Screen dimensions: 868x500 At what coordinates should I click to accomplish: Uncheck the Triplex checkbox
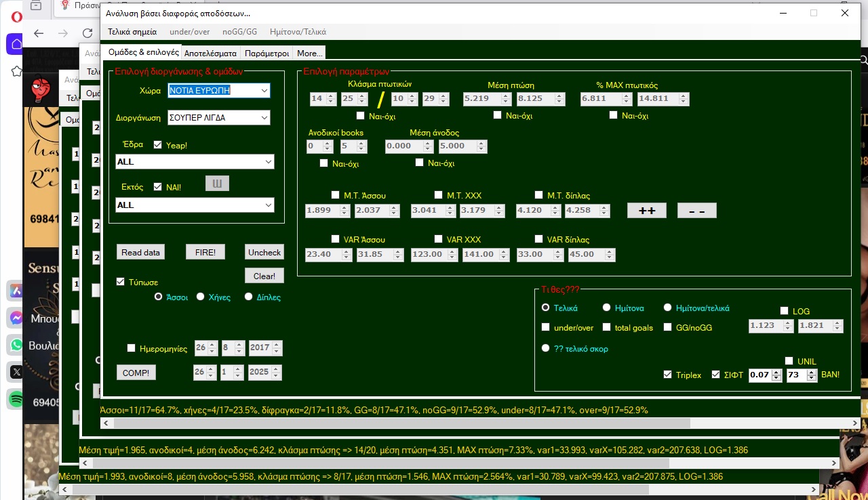point(668,375)
